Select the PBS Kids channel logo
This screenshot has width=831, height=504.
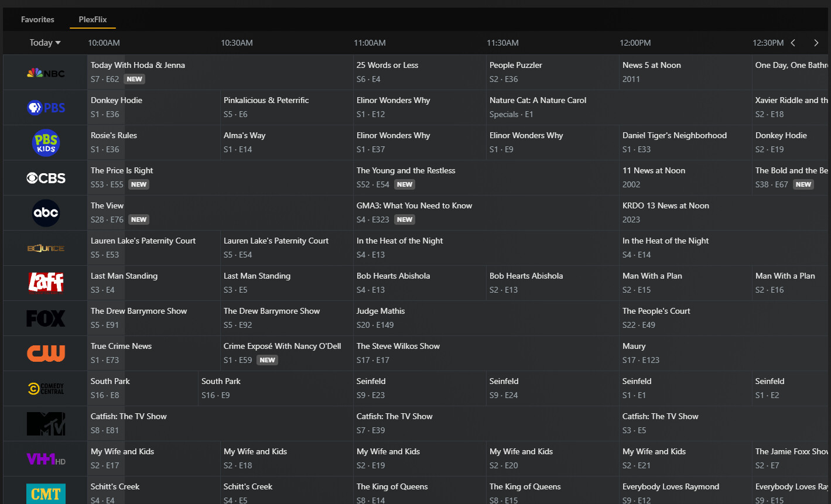pyautogui.click(x=46, y=143)
